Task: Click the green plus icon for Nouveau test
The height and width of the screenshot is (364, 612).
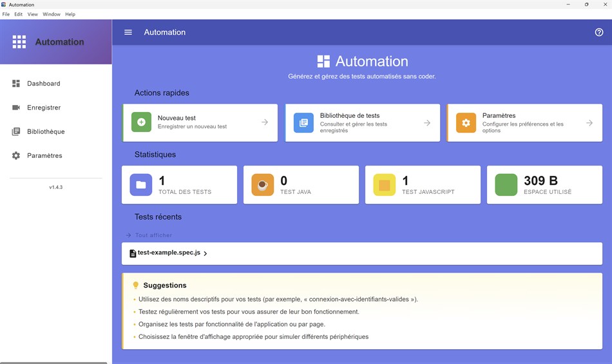Action: tap(141, 122)
